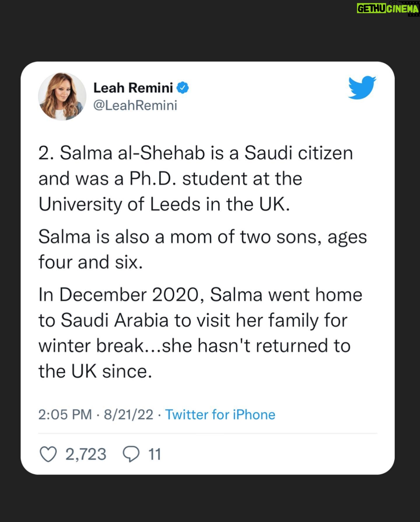Viewport: 420px width, 522px height.
Task: Open replies via the speech bubble icon
Action: tap(131, 454)
